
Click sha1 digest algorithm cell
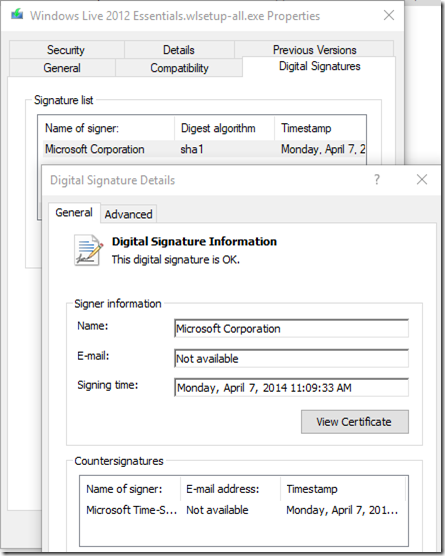pos(192,149)
